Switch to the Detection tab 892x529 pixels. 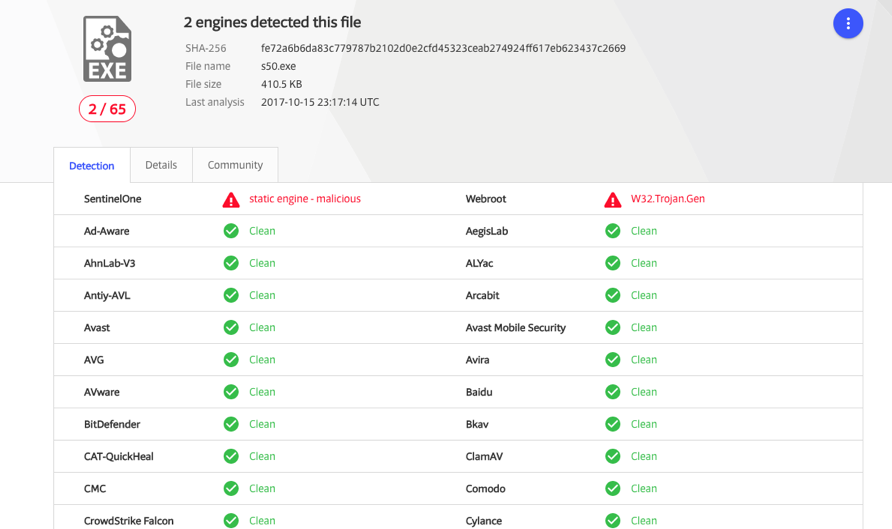tap(92, 166)
